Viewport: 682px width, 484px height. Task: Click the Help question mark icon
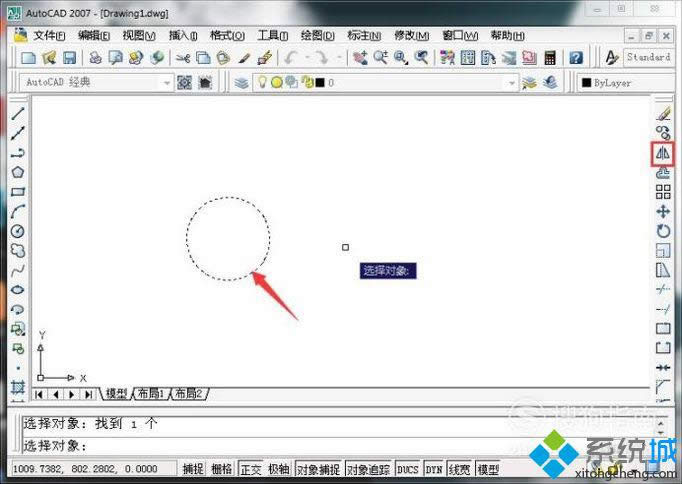[x=576, y=57]
